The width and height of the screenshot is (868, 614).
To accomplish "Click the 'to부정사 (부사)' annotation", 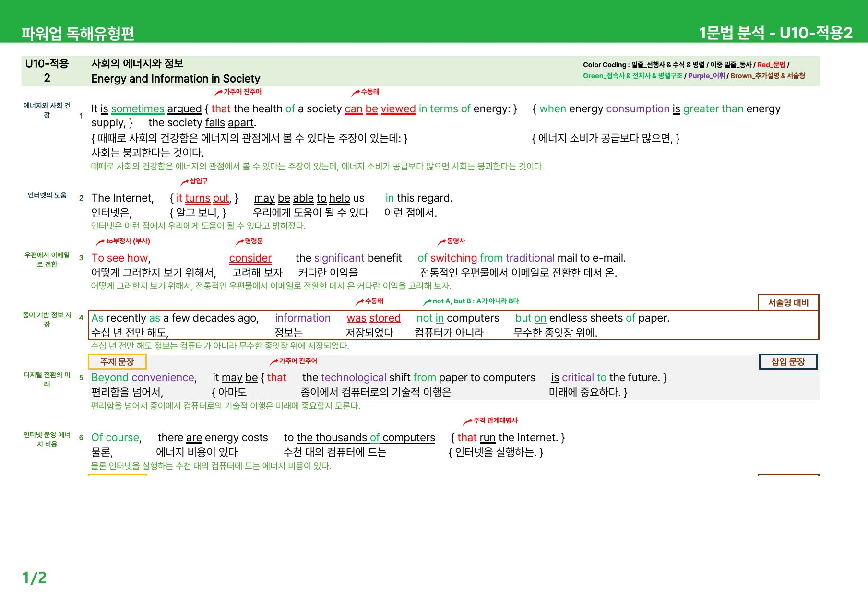I will 128,241.
